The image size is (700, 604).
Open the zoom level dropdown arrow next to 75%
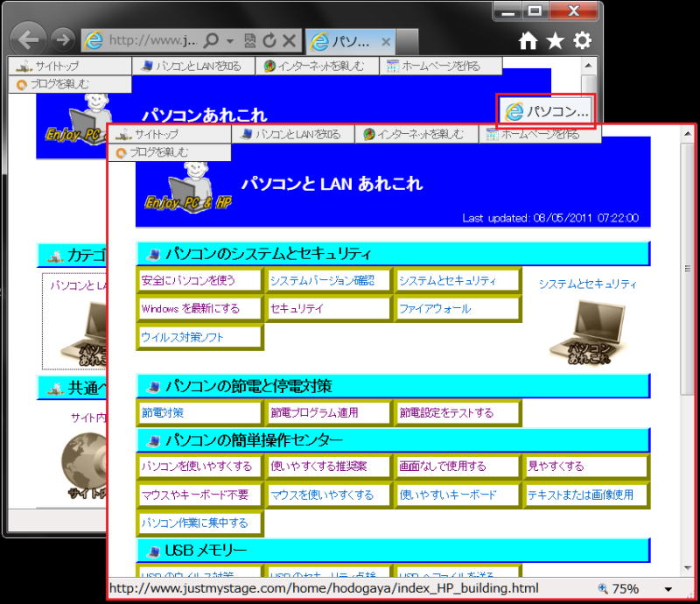click(669, 589)
